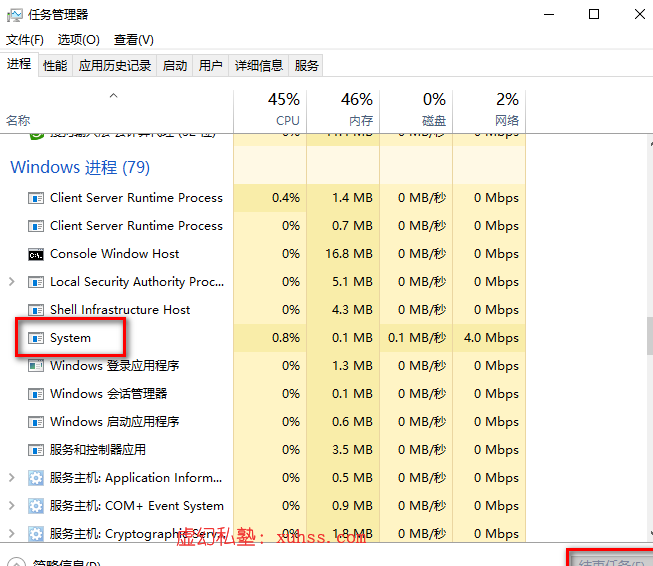Click the 1.3 MB memory value
Viewport: 653px width, 566px height.
coord(352,366)
